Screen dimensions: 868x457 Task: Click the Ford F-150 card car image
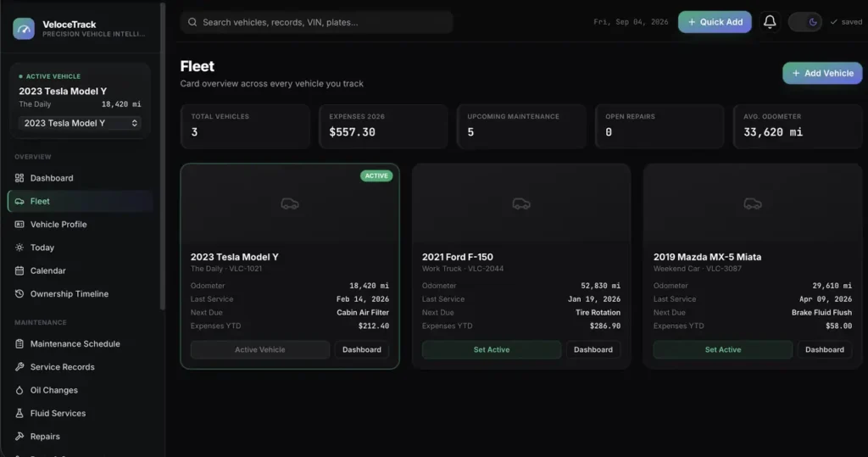coord(521,203)
